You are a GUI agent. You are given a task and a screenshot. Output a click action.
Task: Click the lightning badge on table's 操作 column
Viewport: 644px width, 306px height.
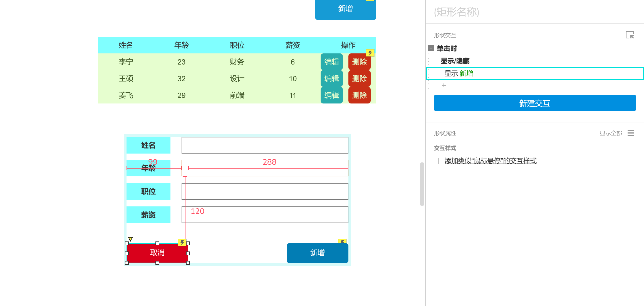370,53
